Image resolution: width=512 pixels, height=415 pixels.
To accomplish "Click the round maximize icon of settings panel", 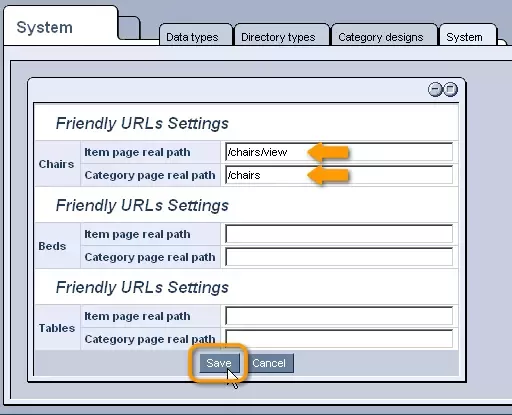I will [450, 89].
